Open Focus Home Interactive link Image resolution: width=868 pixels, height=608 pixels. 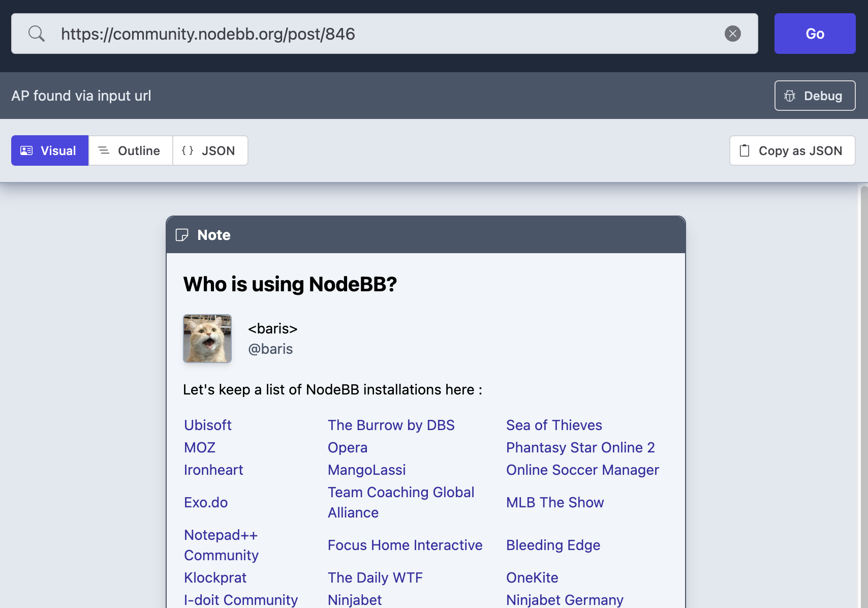405,545
